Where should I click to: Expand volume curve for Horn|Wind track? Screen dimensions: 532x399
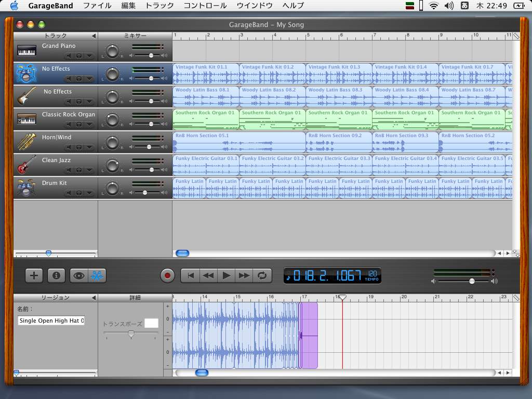(89, 148)
